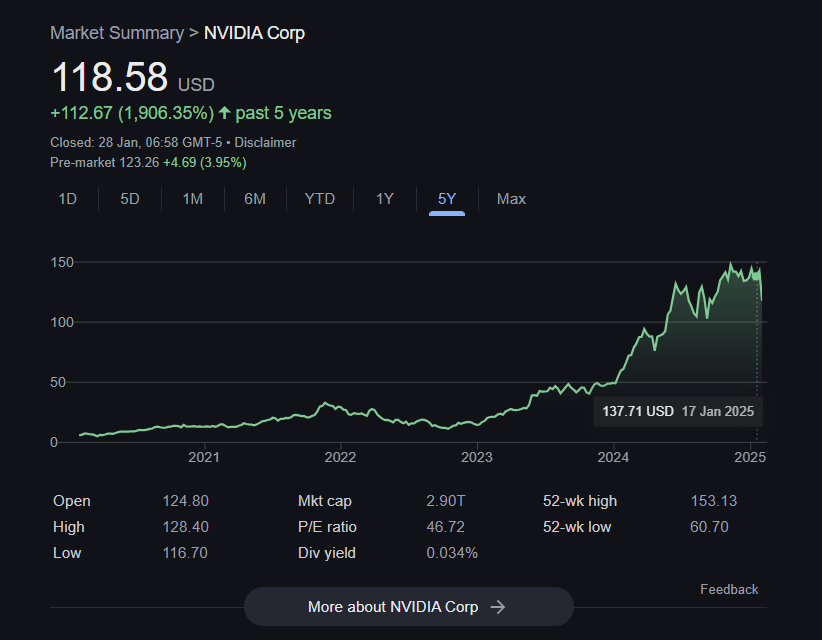
Task: Select the 5Y time range tab
Action: pyautogui.click(x=447, y=199)
